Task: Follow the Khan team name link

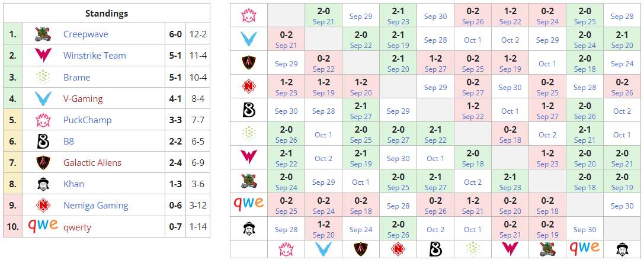Action: [73, 184]
